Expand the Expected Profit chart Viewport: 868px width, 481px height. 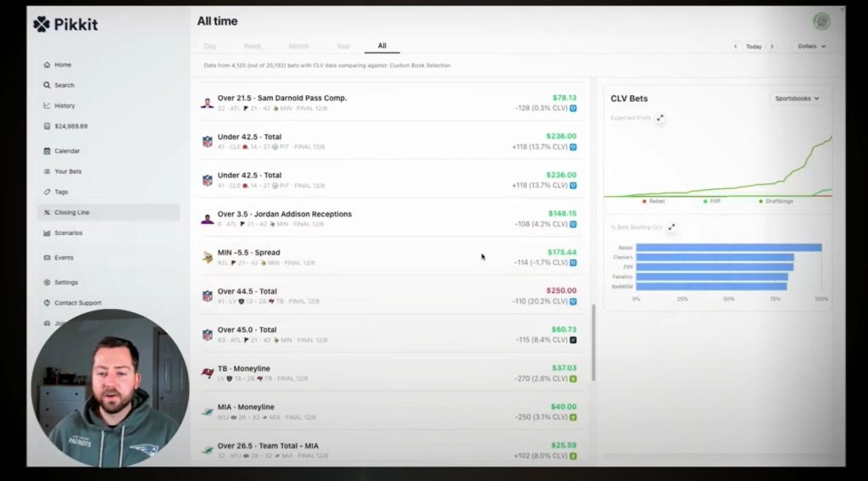[x=660, y=118]
